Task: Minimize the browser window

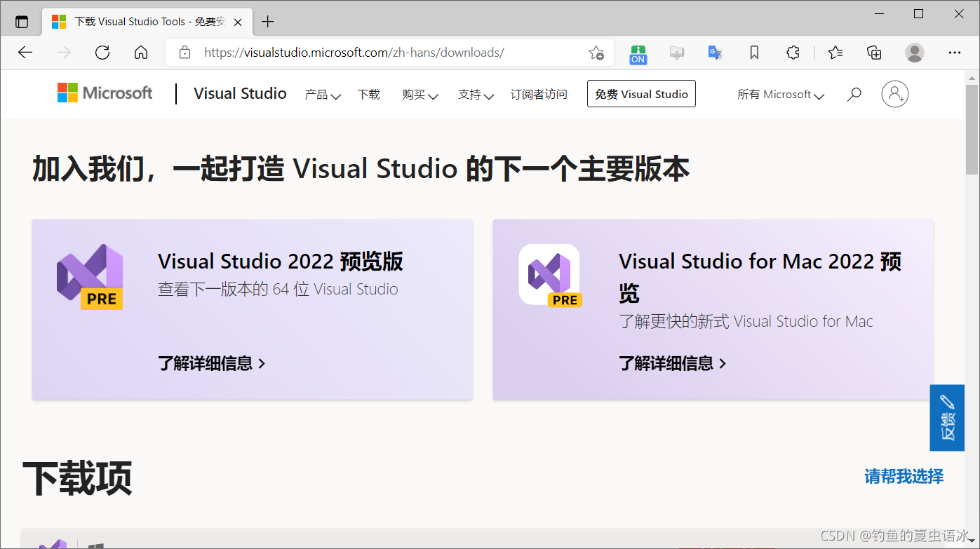Action: point(878,13)
